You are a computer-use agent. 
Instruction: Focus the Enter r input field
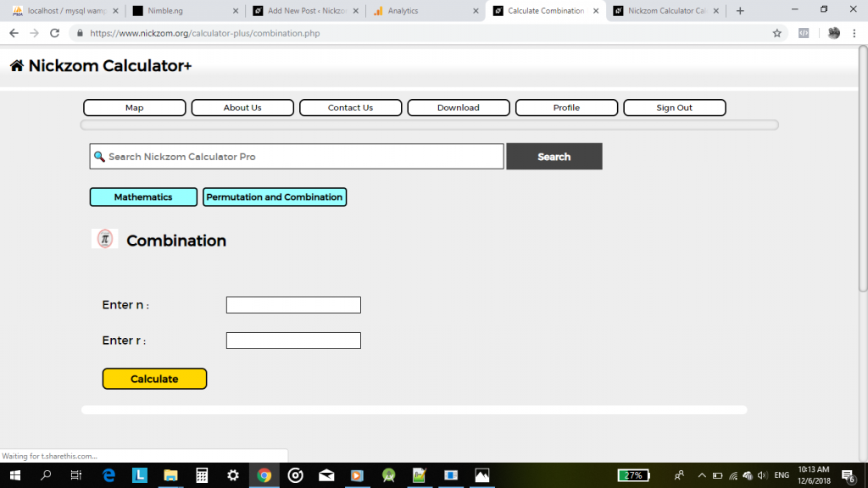tap(293, 341)
